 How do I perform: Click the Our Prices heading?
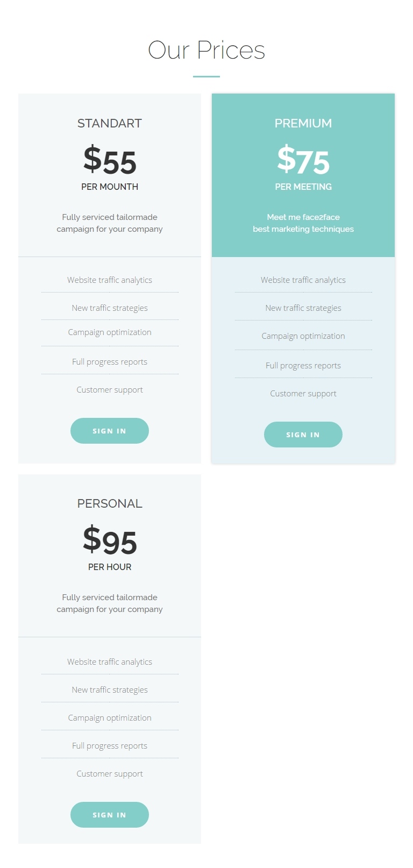point(206,51)
